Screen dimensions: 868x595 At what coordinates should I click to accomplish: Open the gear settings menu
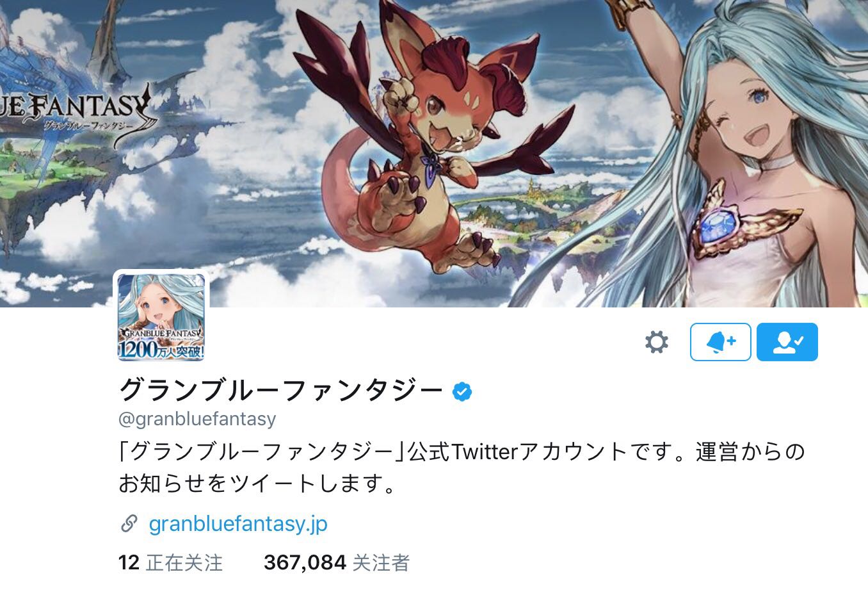click(657, 342)
